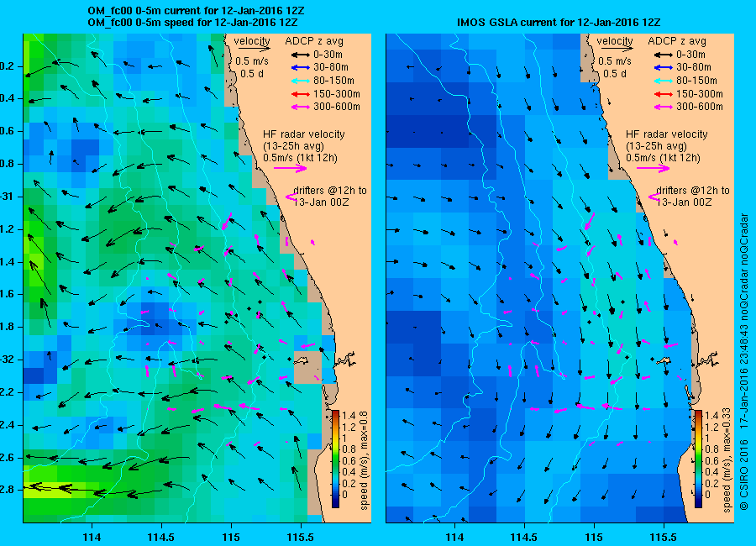Click the -31 latitude axis label
The width and height of the screenshot is (756, 546).
point(7,197)
